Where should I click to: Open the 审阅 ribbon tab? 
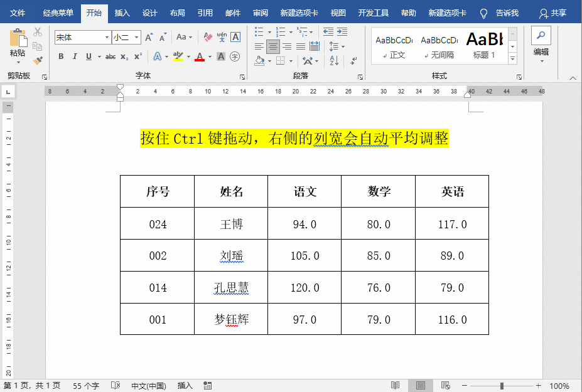coord(259,12)
